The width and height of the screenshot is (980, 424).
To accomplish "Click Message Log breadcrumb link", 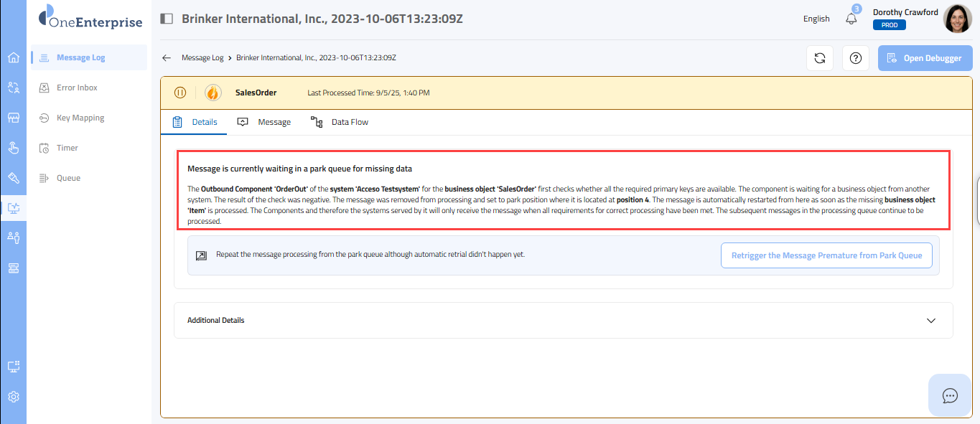I will 202,58.
